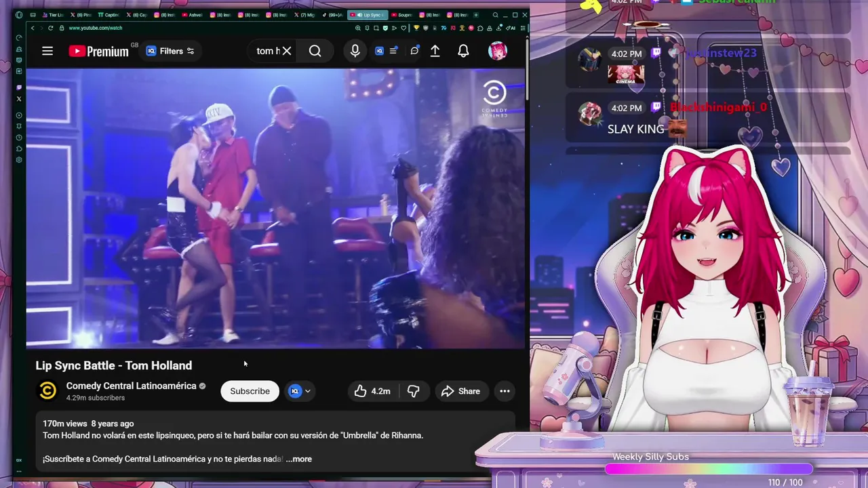
Task: Click the youtube.com/watch address bar
Action: 95,28
